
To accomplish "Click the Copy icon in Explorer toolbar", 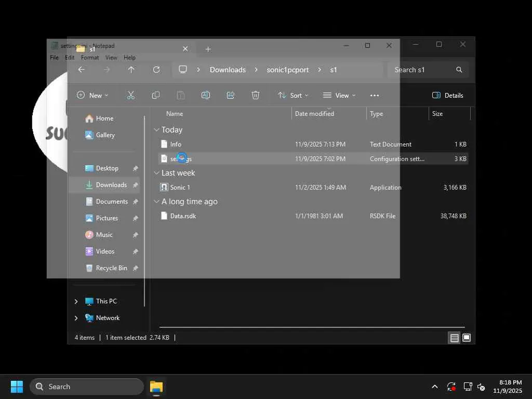I will tap(156, 96).
